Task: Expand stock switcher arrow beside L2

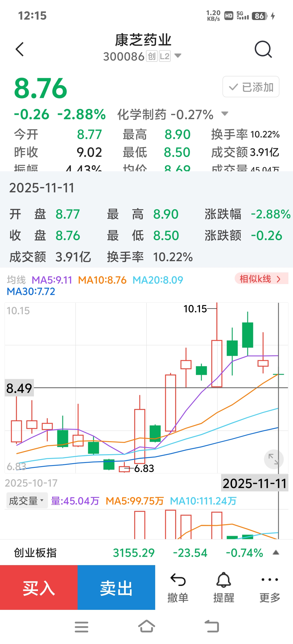Action: (x=178, y=56)
